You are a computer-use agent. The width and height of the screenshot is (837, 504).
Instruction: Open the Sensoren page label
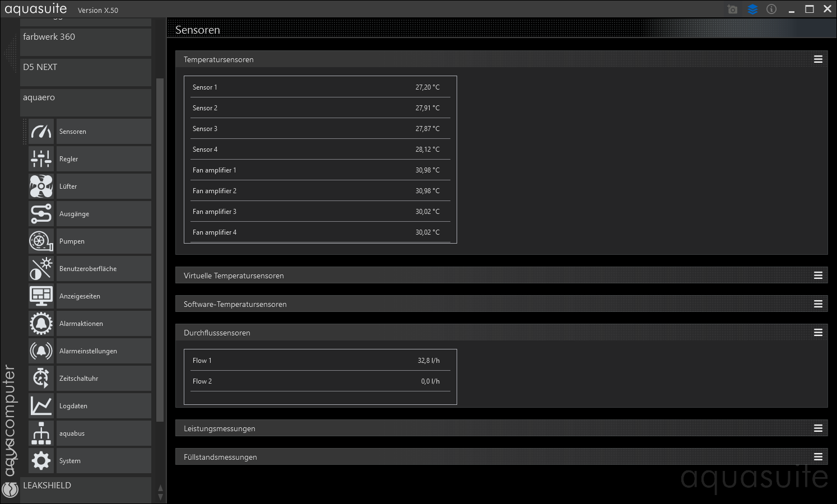(x=104, y=132)
